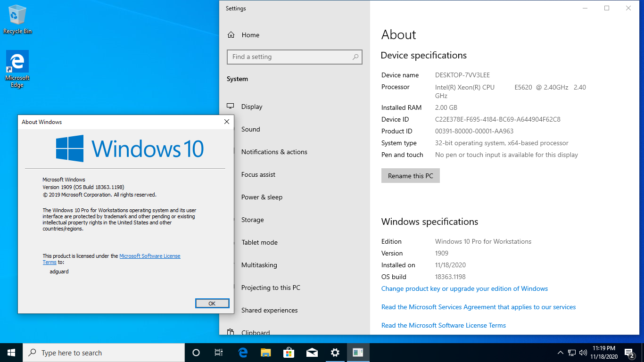Click the licensee name adguard in dialog
The width and height of the screenshot is (644, 362).
point(59,271)
